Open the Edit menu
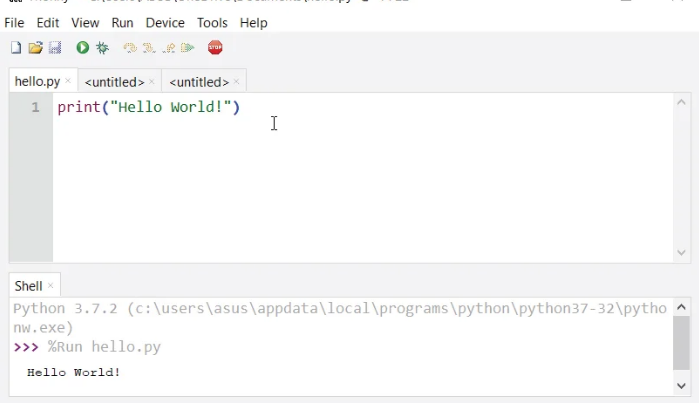699x403 pixels. point(48,23)
